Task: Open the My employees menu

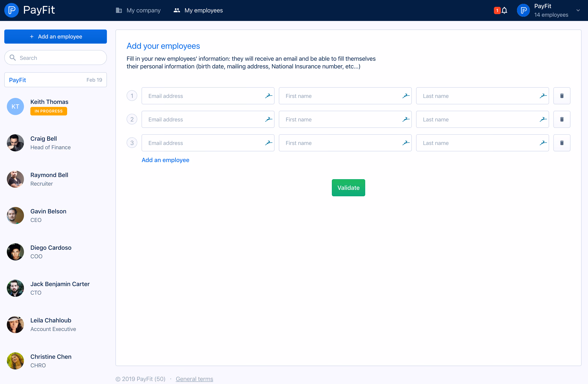Action: click(x=198, y=10)
